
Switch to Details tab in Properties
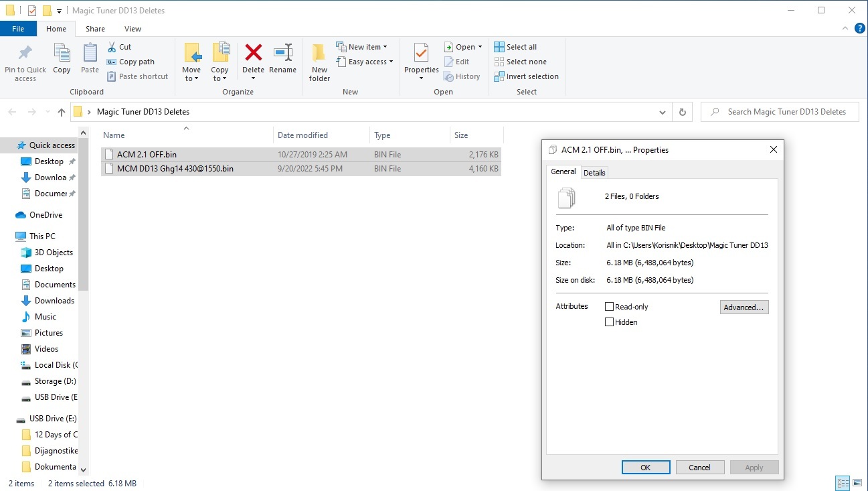(x=594, y=173)
